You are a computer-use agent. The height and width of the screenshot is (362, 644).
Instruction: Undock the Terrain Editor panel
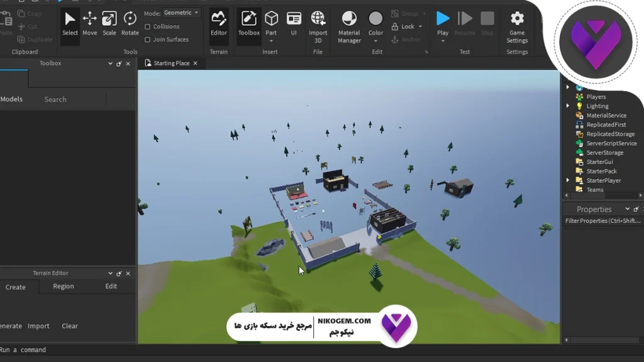coord(119,273)
